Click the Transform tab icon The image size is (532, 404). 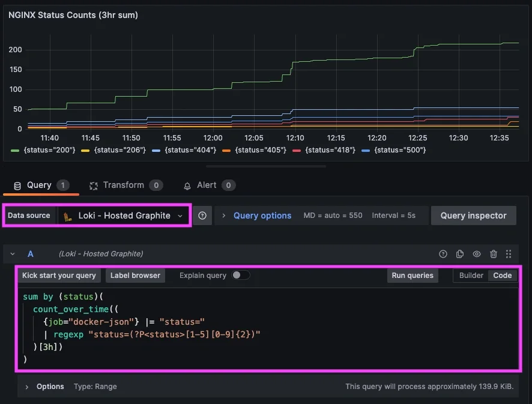pos(93,185)
